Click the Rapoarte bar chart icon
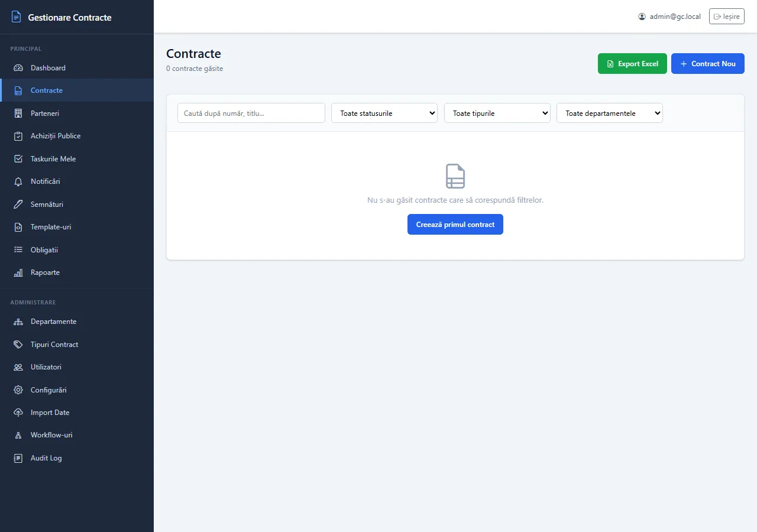The width and height of the screenshot is (757, 532). tap(18, 273)
